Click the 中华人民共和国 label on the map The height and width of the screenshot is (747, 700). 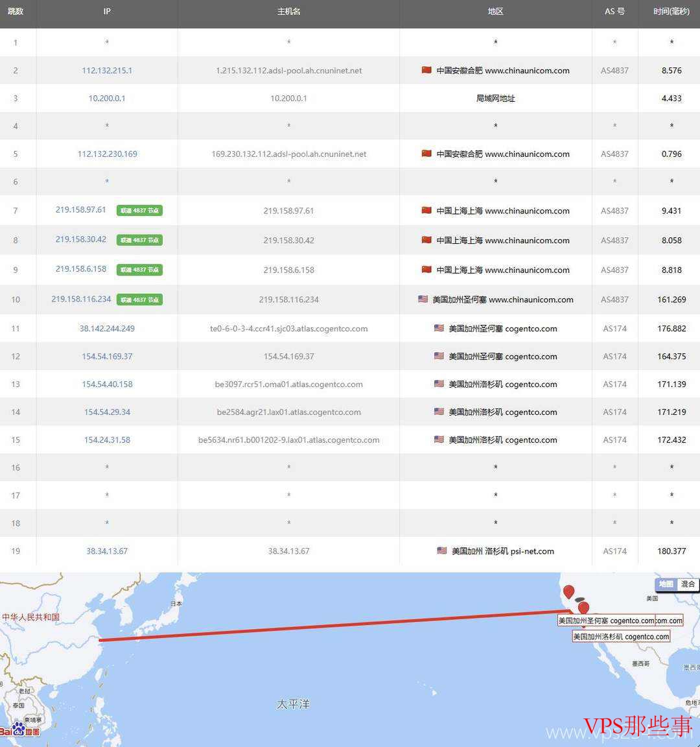tap(31, 617)
